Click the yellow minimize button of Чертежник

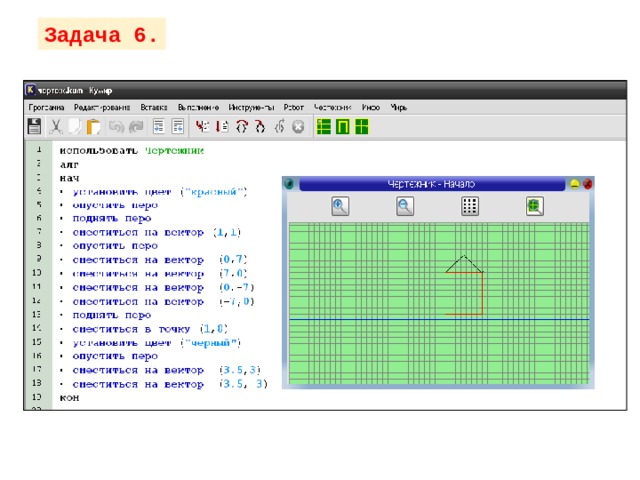point(575,184)
